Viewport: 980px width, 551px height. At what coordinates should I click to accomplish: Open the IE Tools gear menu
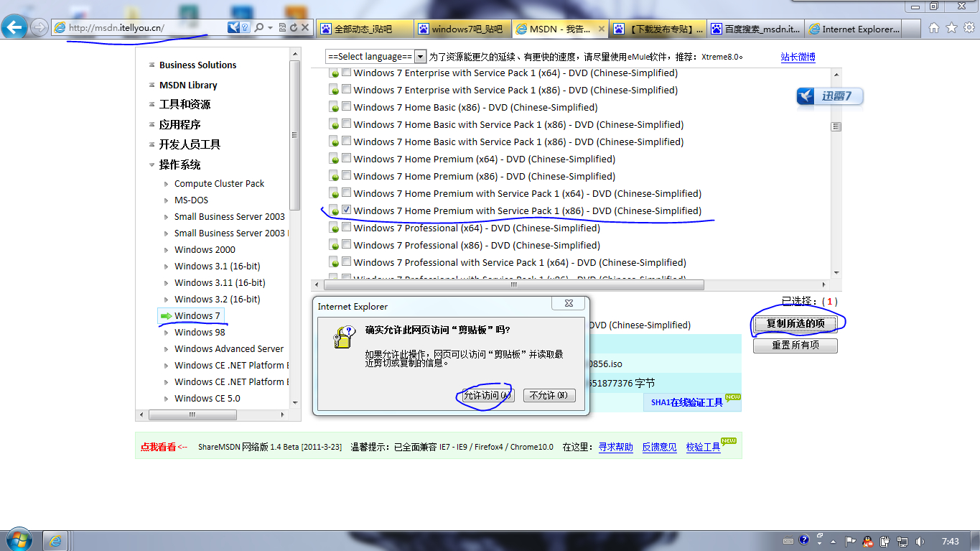[969, 28]
